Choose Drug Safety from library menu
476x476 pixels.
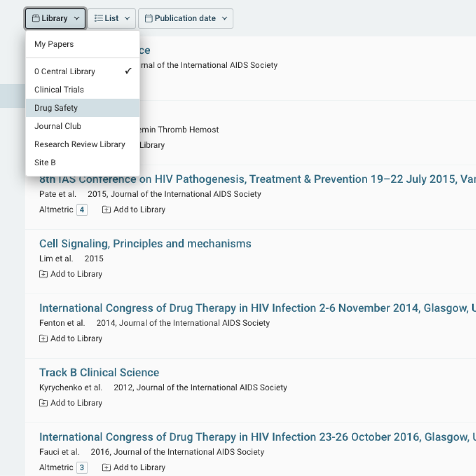pyautogui.click(x=56, y=108)
